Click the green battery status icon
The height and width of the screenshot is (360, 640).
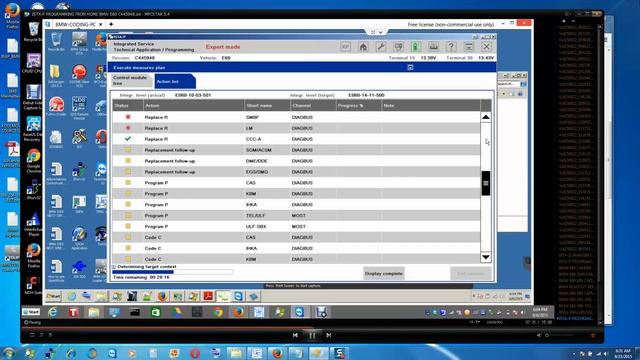pos(416,47)
